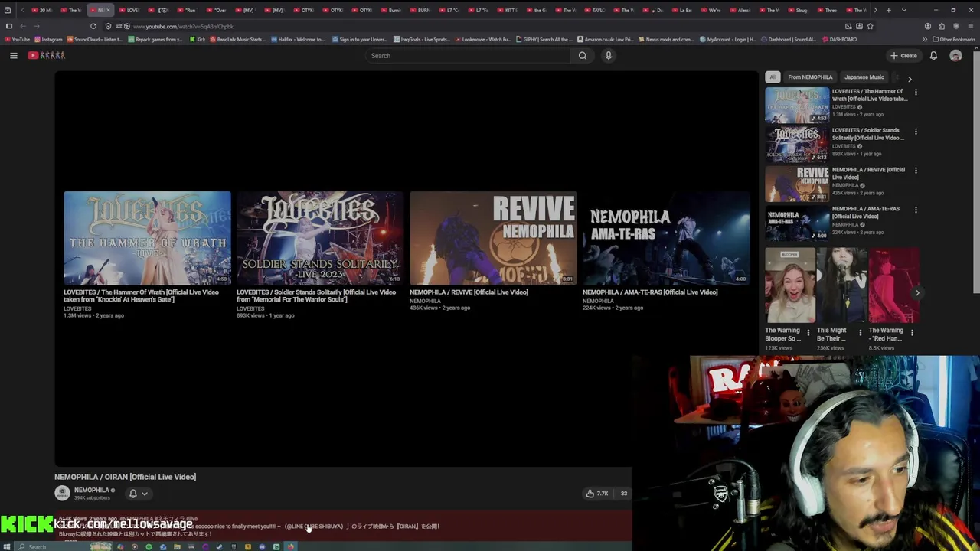Click the browser address bar URL
Image resolution: width=980 pixels, height=551 pixels.
[183, 27]
